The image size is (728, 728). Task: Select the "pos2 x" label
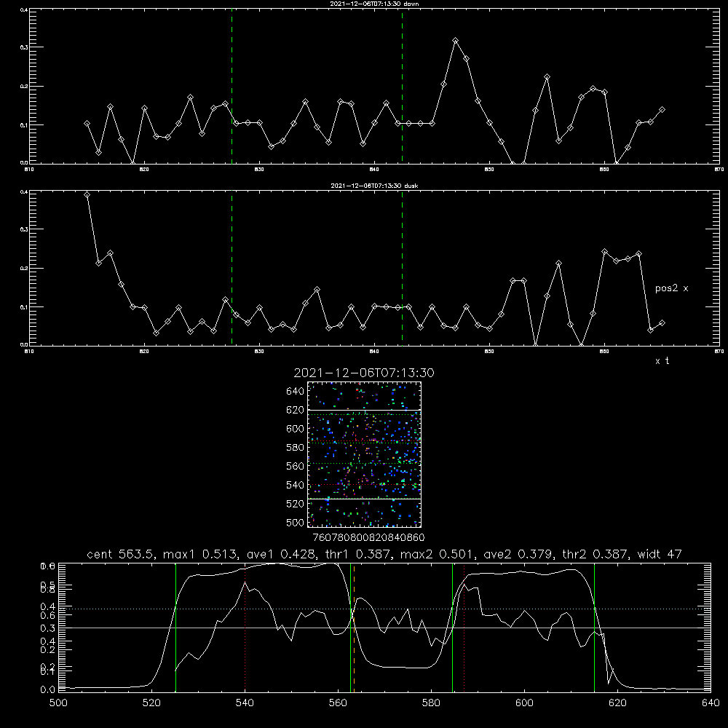tap(671, 288)
